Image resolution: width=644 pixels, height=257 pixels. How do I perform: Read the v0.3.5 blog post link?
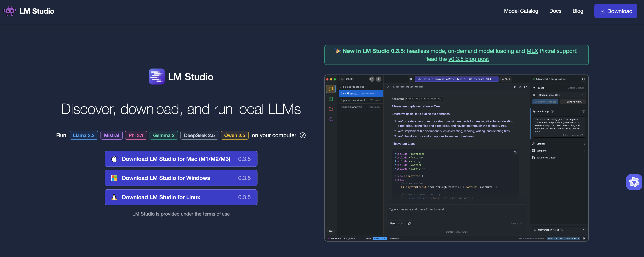coord(468,59)
